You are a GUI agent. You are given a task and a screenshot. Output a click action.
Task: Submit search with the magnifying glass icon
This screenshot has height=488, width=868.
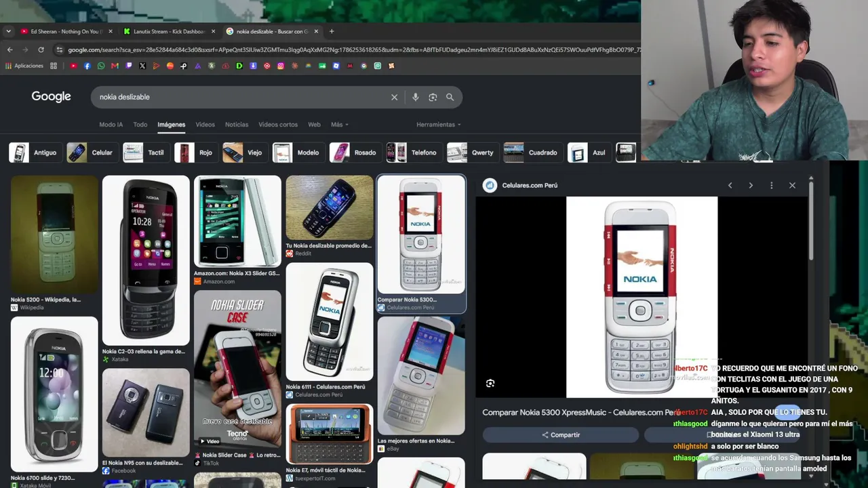[x=450, y=97]
